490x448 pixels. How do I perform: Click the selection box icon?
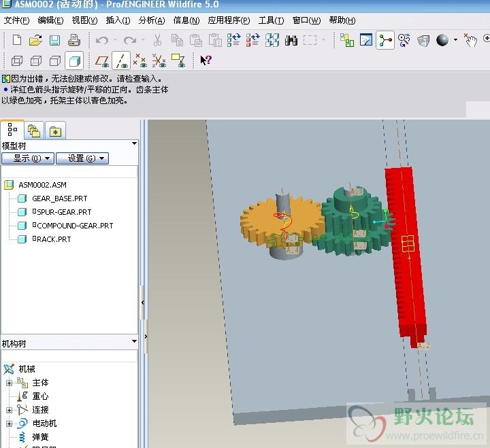[310, 41]
